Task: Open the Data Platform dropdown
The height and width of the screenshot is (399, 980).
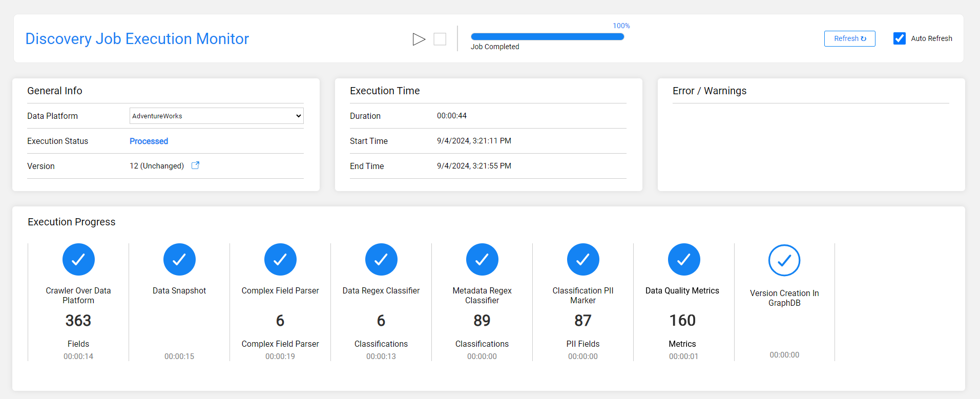Action: [x=216, y=116]
